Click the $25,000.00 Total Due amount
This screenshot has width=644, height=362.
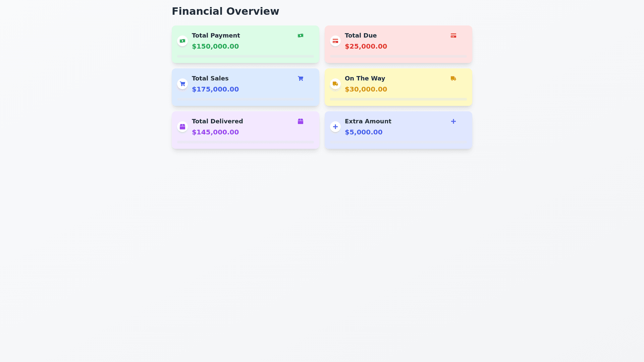pos(366,46)
